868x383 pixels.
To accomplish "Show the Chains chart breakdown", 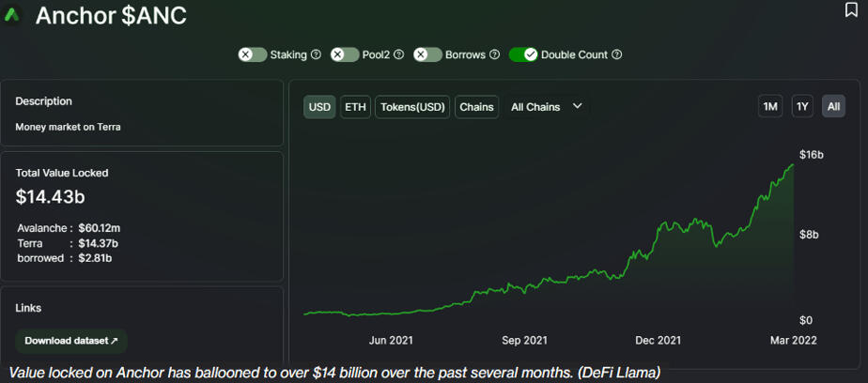I will [x=476, y=107].
